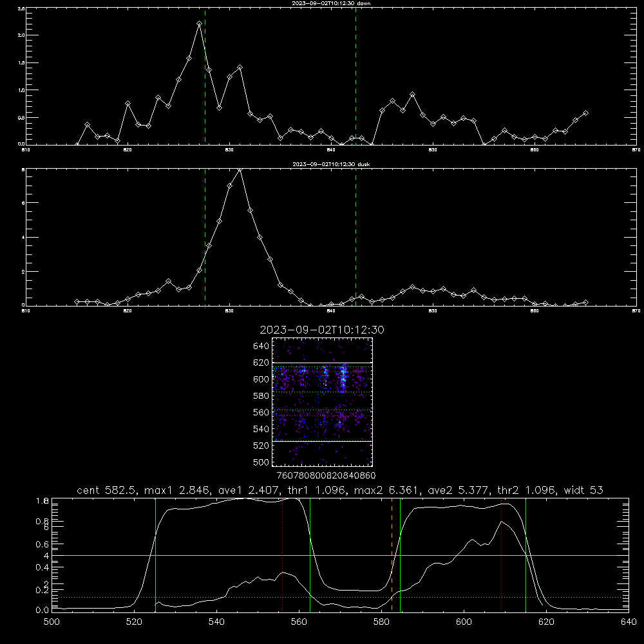This screenshot has height=644, width=644.
Task: Click the 520 label on bottom plot x-axis
Action: [x=134, y=622]
